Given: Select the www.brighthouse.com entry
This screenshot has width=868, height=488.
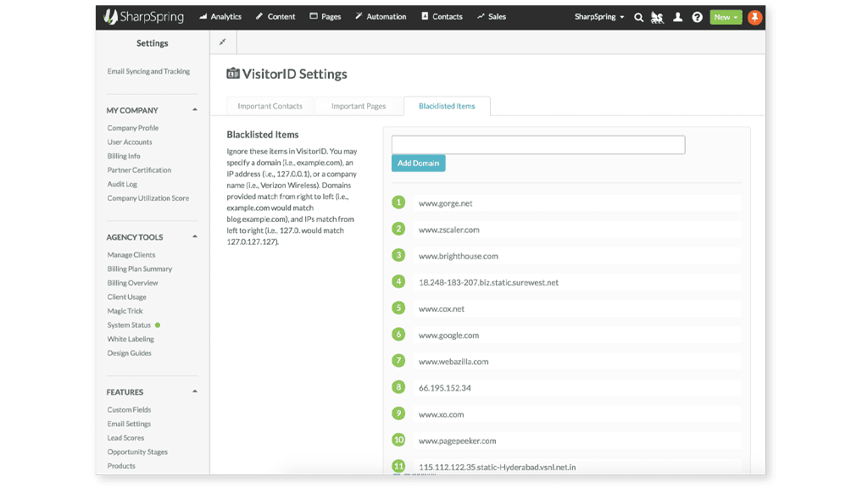Looking at the screenshot, I should pos(576,256).
